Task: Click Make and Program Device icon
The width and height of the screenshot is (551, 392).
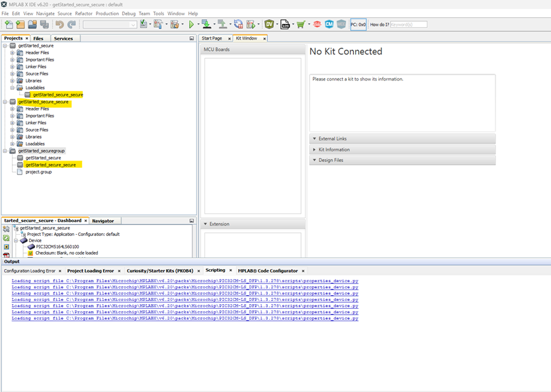Action: [206, 24]
